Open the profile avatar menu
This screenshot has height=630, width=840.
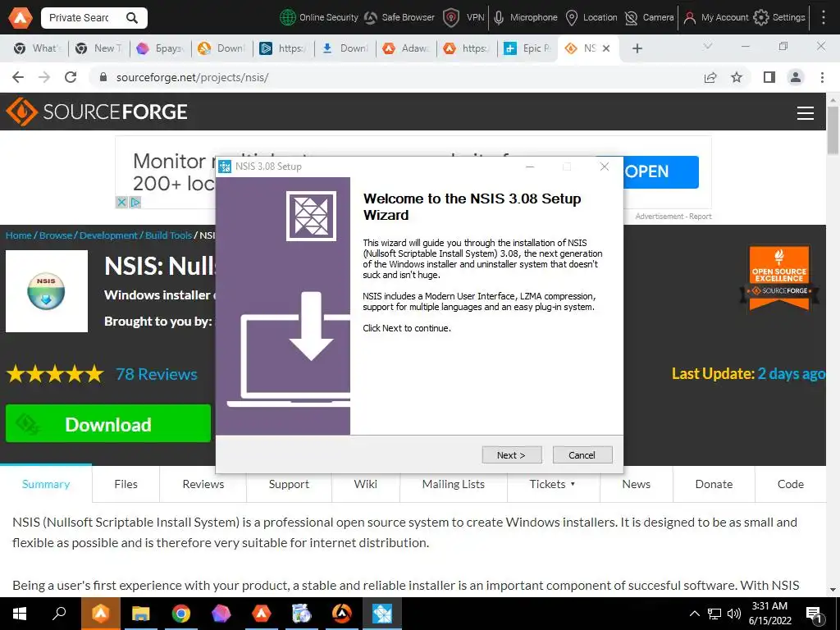click(x=796, y=77)
